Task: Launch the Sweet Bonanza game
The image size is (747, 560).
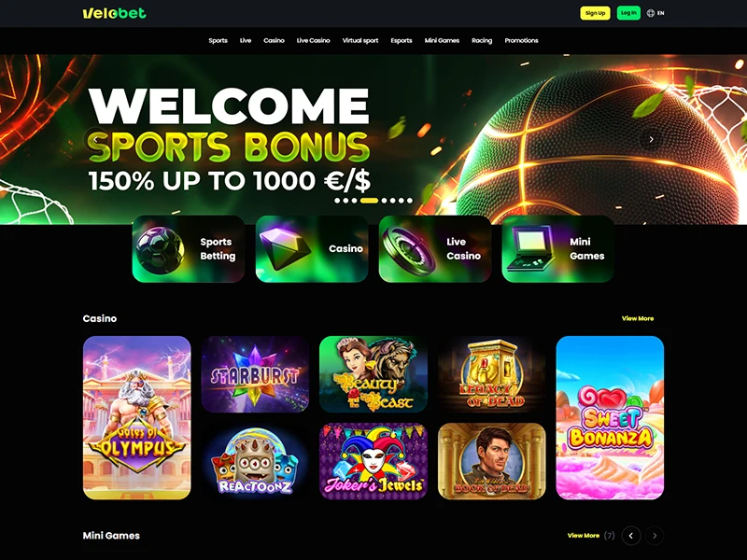Action: pyautogui.click(x=610, y=417)
